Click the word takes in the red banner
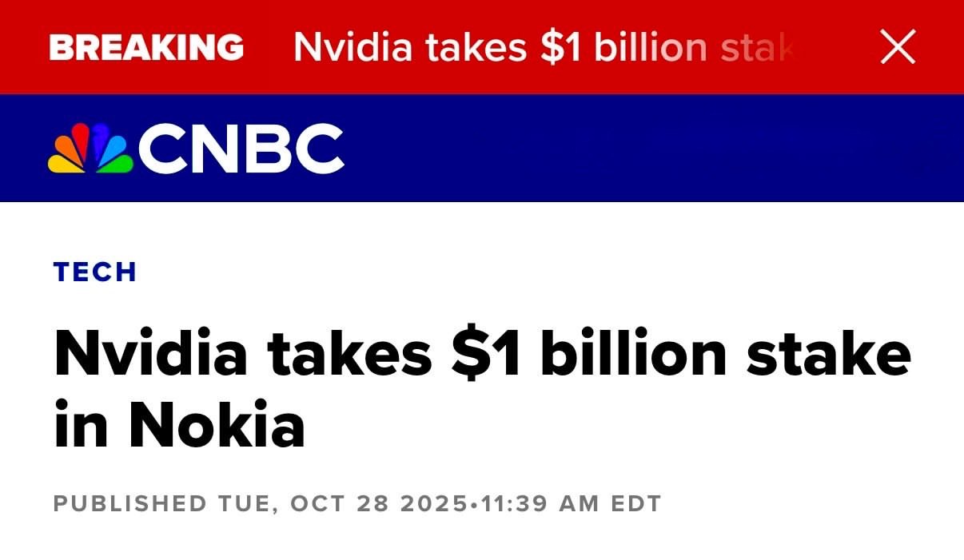The height and width of the screenshot is (560, 964). [x=476, y=48]
